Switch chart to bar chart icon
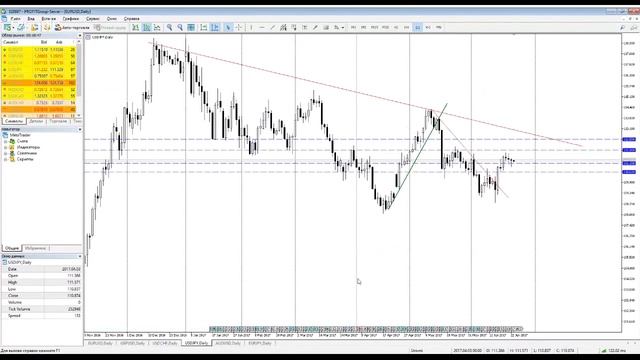The image size is (640, 360). click(x=135, y=27)
